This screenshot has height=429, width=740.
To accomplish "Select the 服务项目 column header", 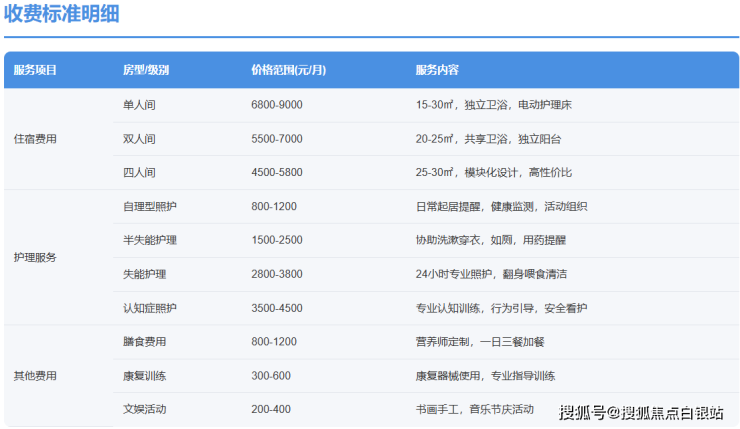I will tap(35, 71).
